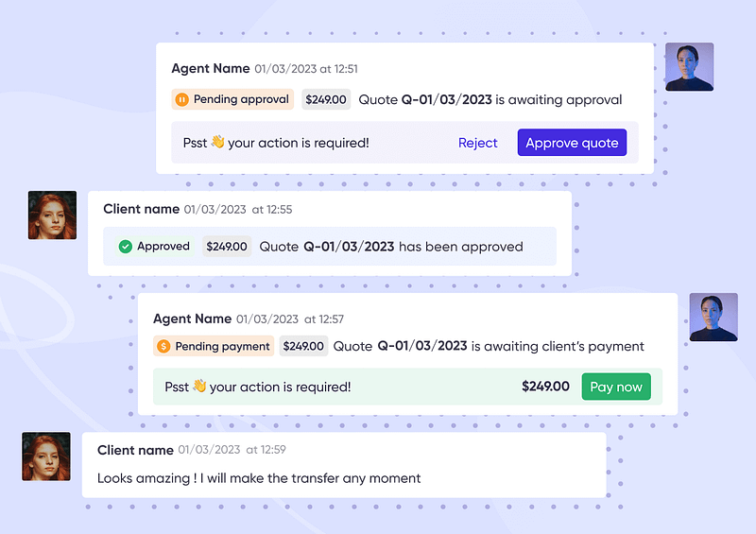The height and width of the screenshot is (534, 756).
Task: Click the $249.00 tag next to Pending payment
Action: point(303,347)
